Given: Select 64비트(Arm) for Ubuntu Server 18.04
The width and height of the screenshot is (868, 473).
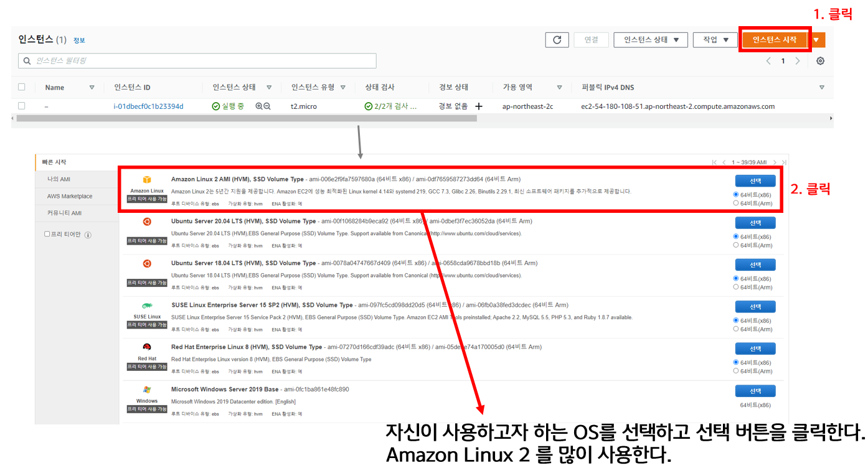Looking at the screenshot, I should (x=736, y=287).
